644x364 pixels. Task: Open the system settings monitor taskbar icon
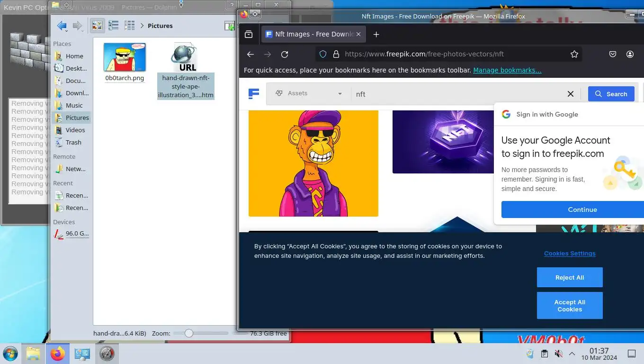(x=82, y=354)
